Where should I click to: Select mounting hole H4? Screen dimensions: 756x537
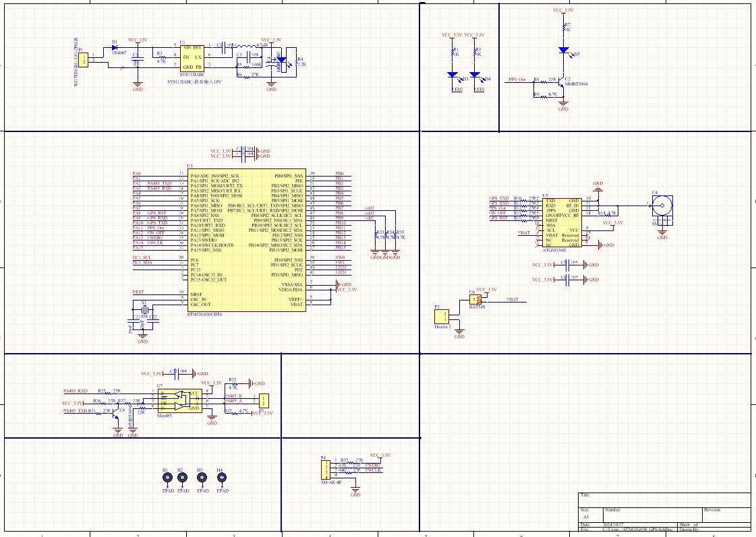[222, 478]
